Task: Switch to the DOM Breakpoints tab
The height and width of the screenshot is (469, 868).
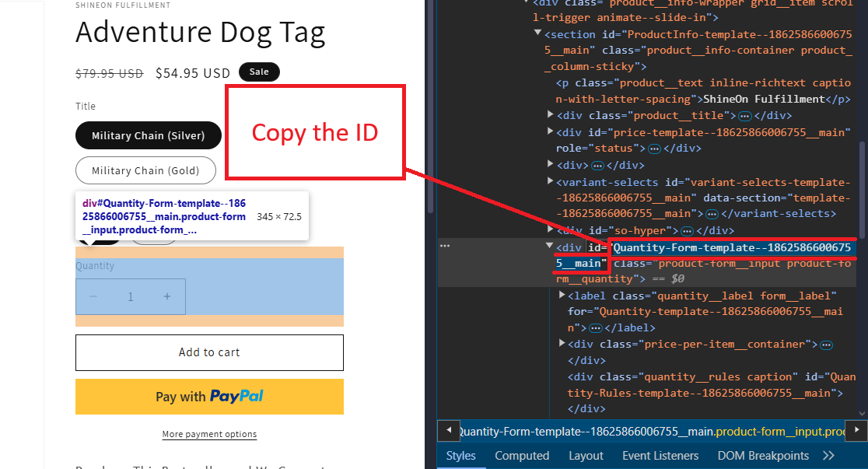Action: pyautogui.click(x=763, y=456)
